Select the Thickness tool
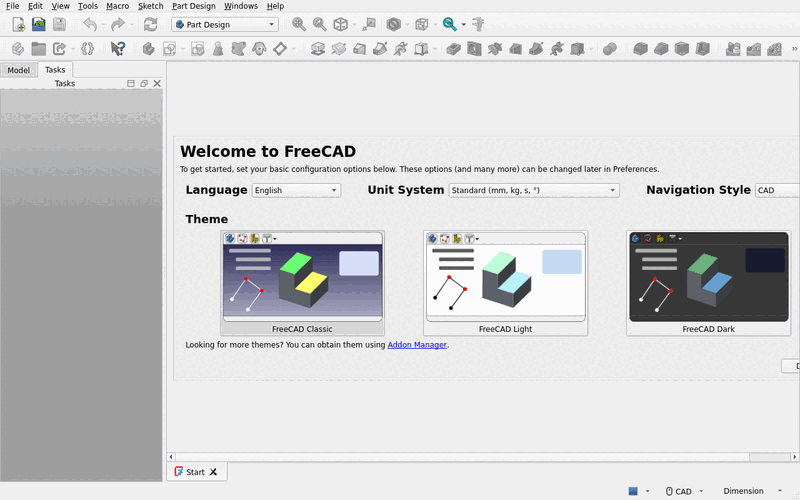This screenshot has width=800, height=500. [703, 48]
